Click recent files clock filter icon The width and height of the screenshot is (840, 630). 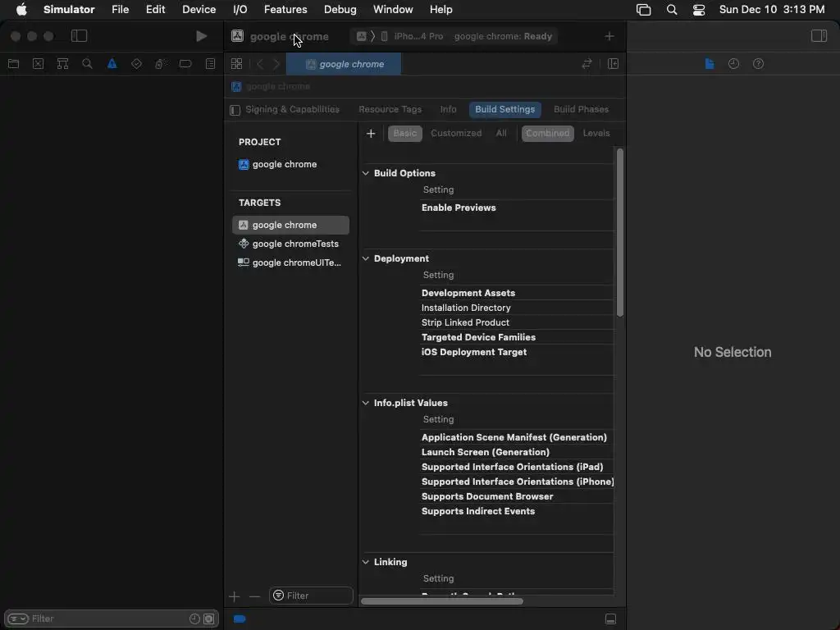[194, 619]
